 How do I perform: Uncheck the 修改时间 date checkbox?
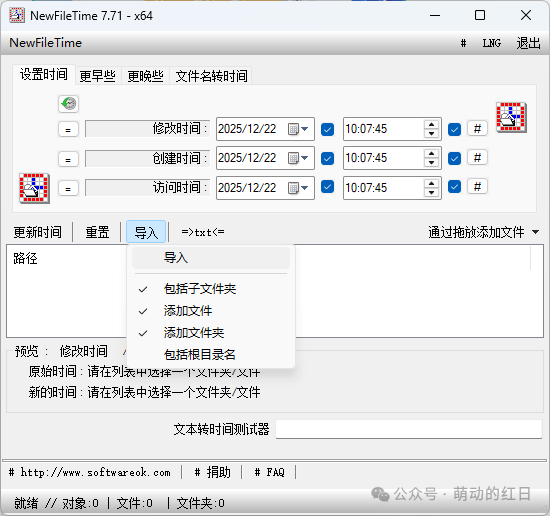pos(327,129)
